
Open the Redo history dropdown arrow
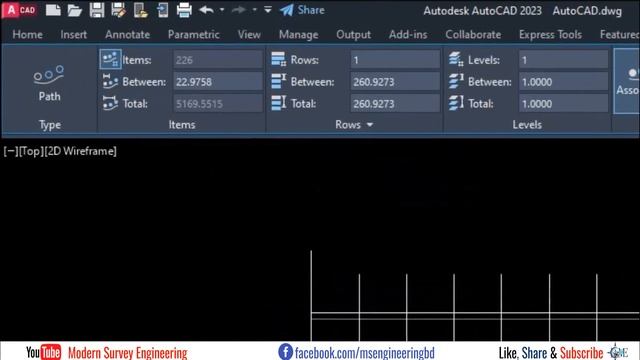(254, 9)
